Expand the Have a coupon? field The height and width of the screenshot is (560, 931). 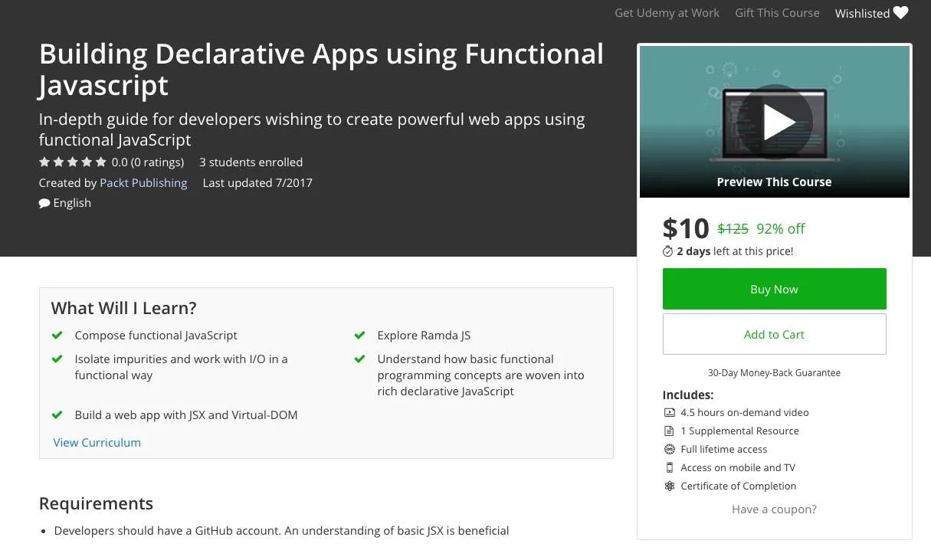coord(774,509)
